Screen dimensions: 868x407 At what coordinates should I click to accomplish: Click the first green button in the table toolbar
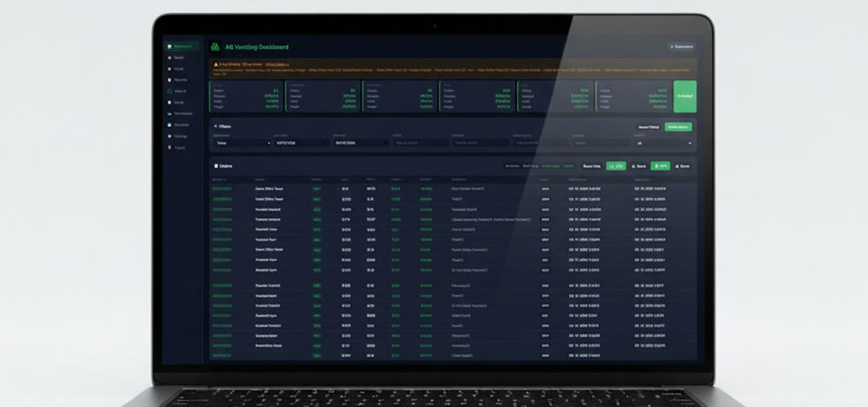(616, 166)
